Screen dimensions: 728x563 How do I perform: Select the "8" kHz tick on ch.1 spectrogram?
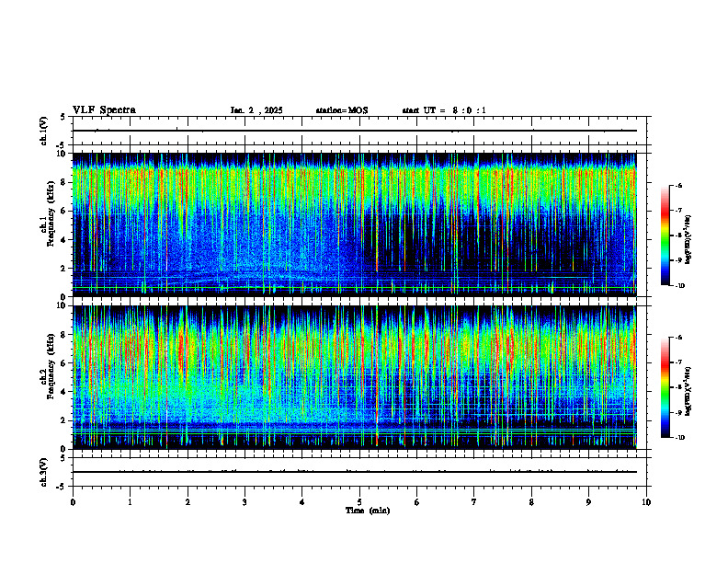(x=65, y=182)
